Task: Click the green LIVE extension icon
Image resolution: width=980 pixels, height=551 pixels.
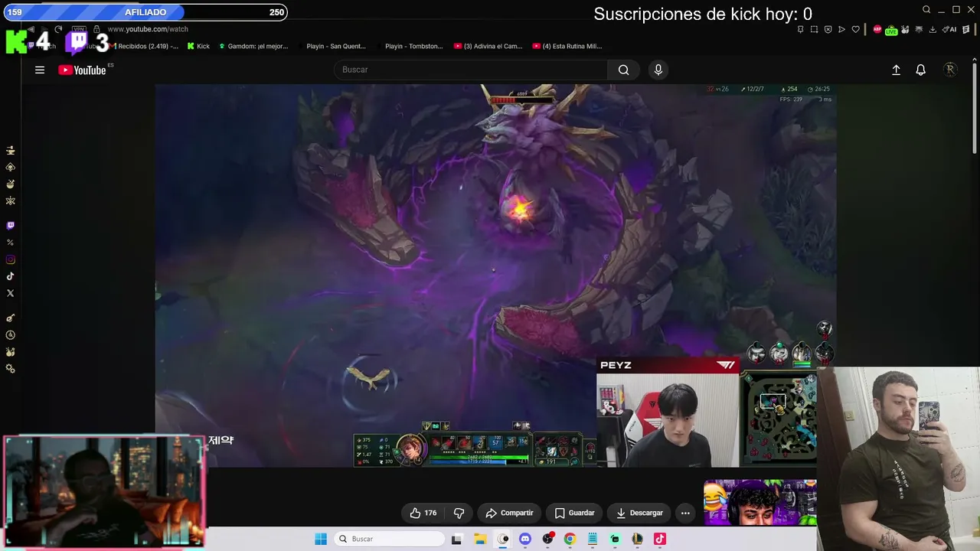Action: (891, 31)
